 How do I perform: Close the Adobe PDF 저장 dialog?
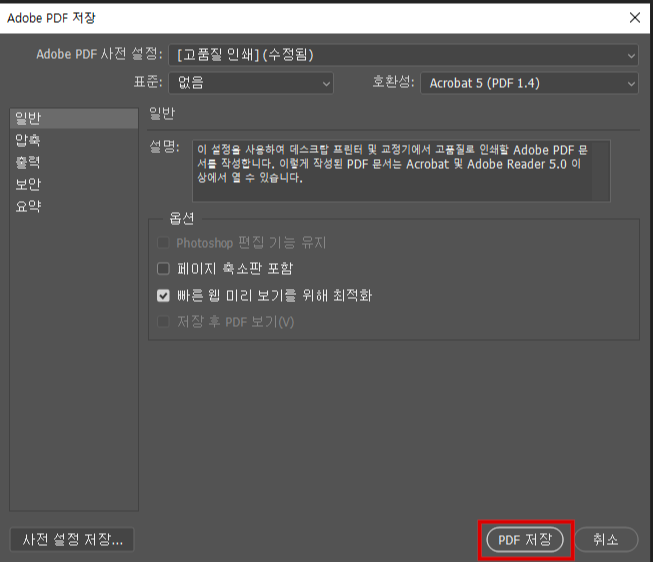click(x=635, y=17)
